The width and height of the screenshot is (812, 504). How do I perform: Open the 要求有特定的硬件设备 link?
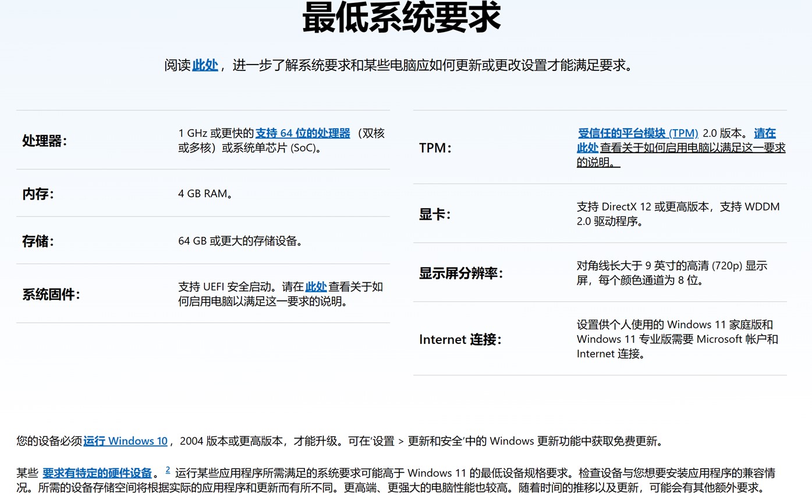coord(96,473)
